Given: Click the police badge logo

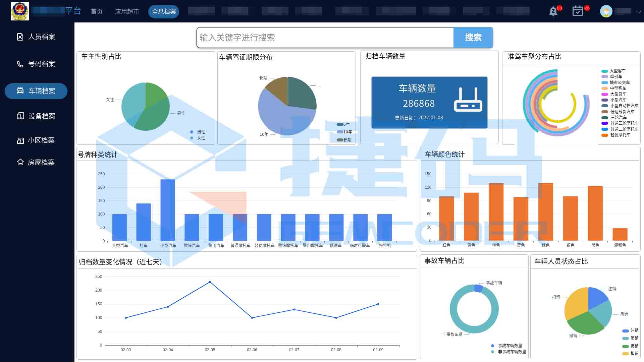Looking at the screenshot, I should [20, 11].
